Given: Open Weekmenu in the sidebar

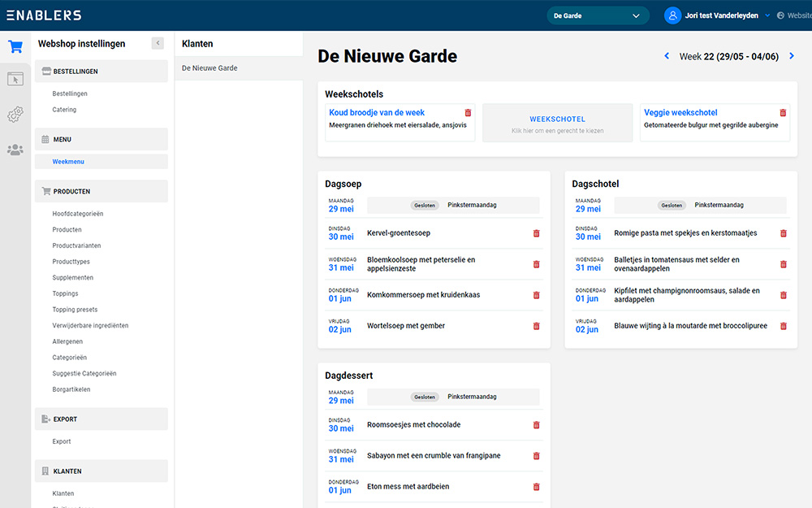Looking at the screenshot, I should 68,162.
